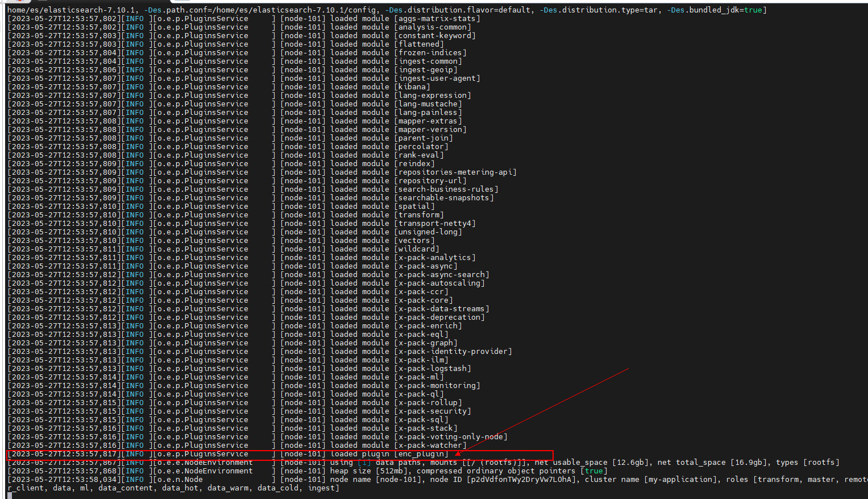868x499 pixels.
Task: Click the unsigned-long module name
Action: [x=428, y=232]
